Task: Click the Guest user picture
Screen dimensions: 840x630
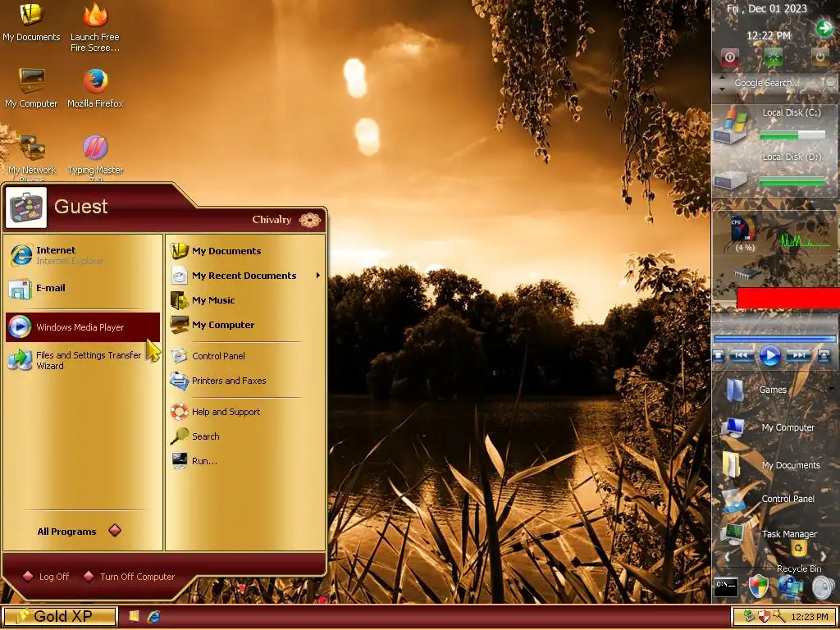Action: click(25, 208)
